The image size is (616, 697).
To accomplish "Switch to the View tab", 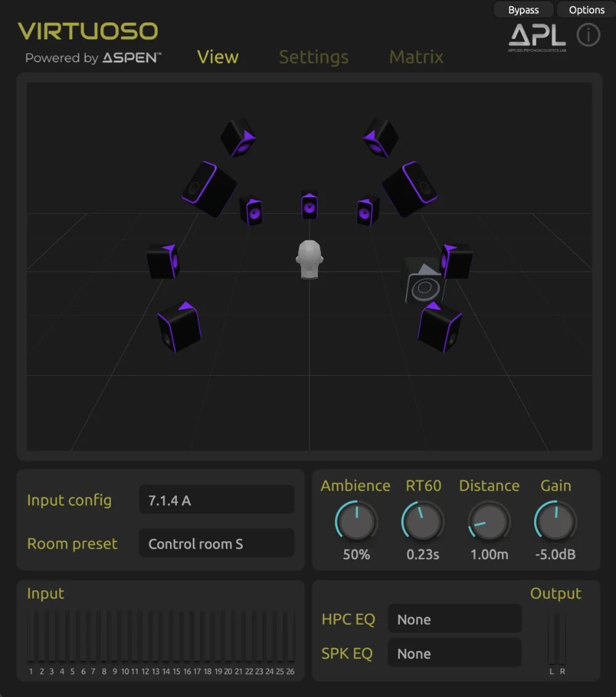I will coord(218,57).
